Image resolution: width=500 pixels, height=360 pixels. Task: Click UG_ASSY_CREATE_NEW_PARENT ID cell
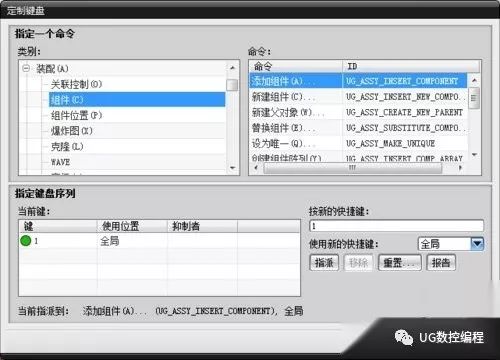pyautogui.click(x=404, y=112)
